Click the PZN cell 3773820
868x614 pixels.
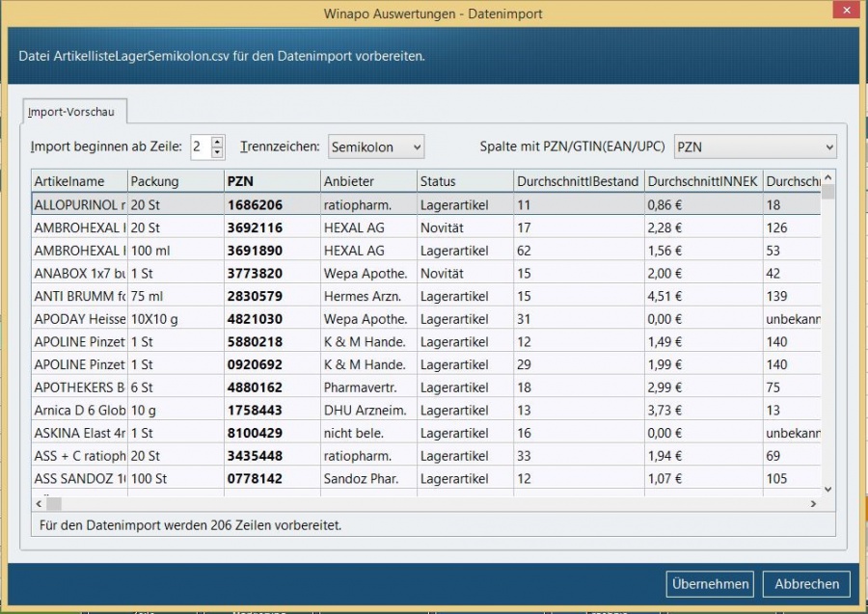tap(255, 274)
